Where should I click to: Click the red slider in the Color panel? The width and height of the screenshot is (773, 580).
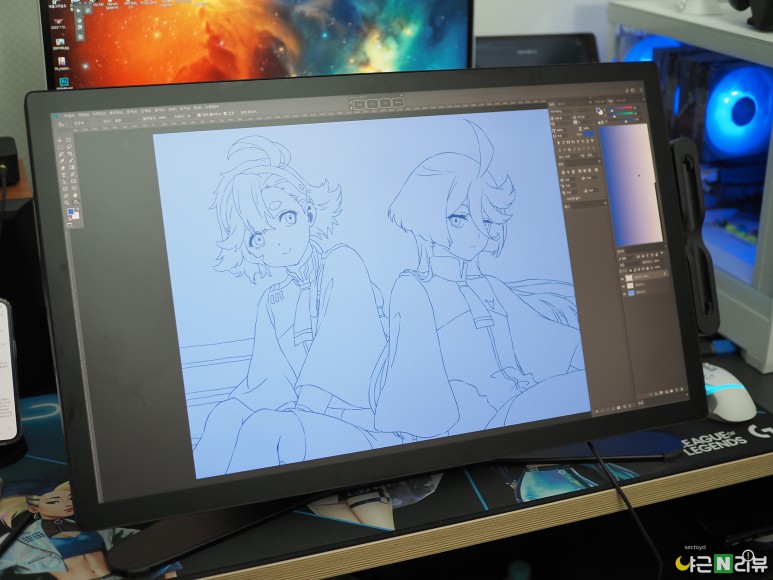point(620,108)
